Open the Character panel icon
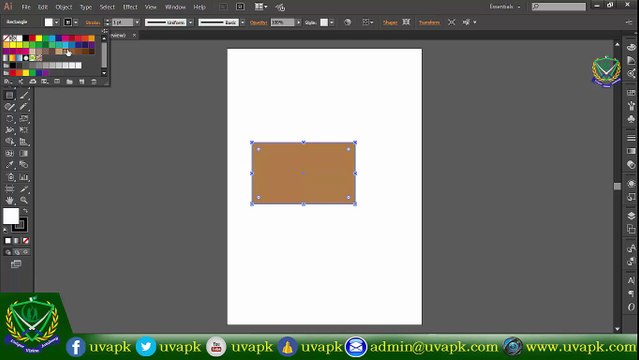 [631, 280]
